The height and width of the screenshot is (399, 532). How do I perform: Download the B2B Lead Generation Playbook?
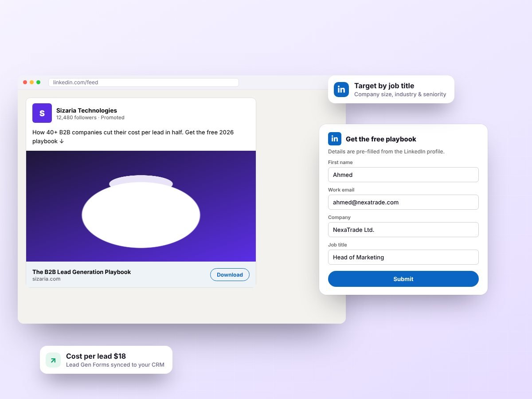[x=230, y=275]
